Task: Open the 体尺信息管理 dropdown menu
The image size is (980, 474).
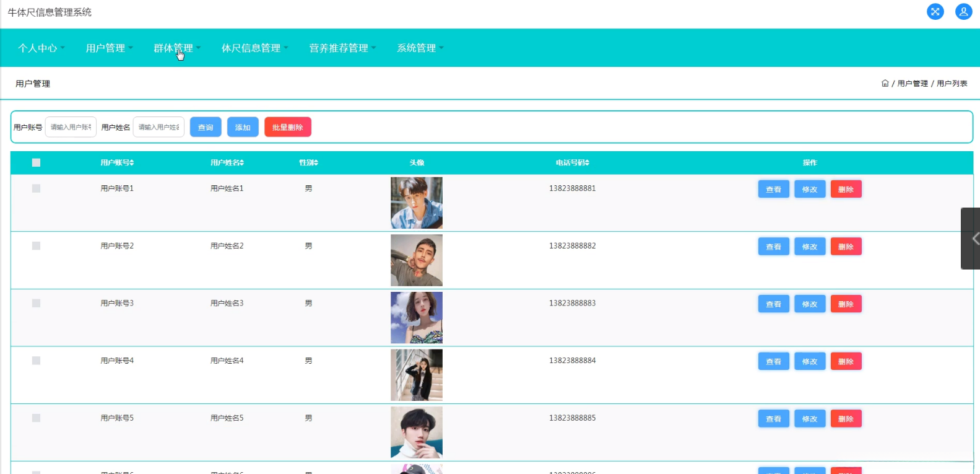Action: tap(254, 48)
